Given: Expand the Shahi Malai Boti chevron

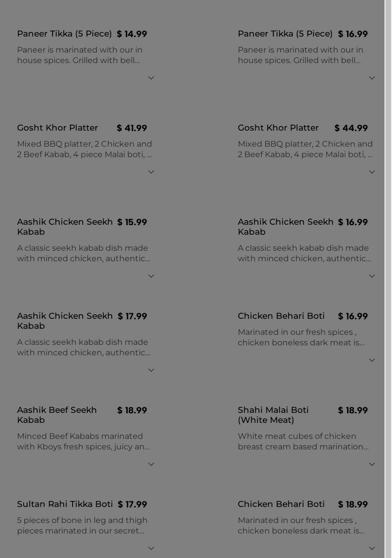Looking at the screenshot, I should coord(372,464).
